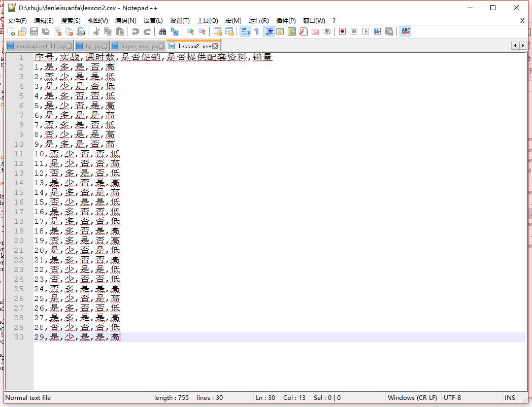Toggle the Monitoring eye icon
The image size is (532, 407).
(x=327, y=31)
